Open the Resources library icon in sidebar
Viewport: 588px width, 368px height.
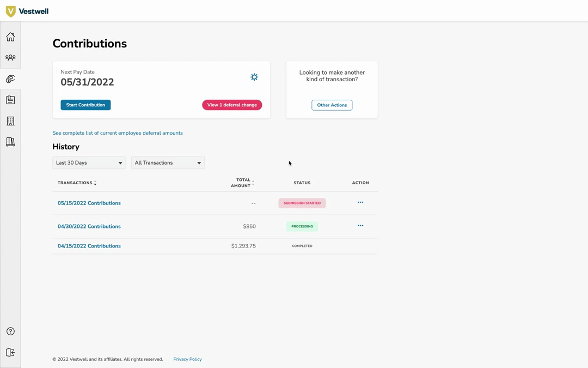tap(10, 142)
